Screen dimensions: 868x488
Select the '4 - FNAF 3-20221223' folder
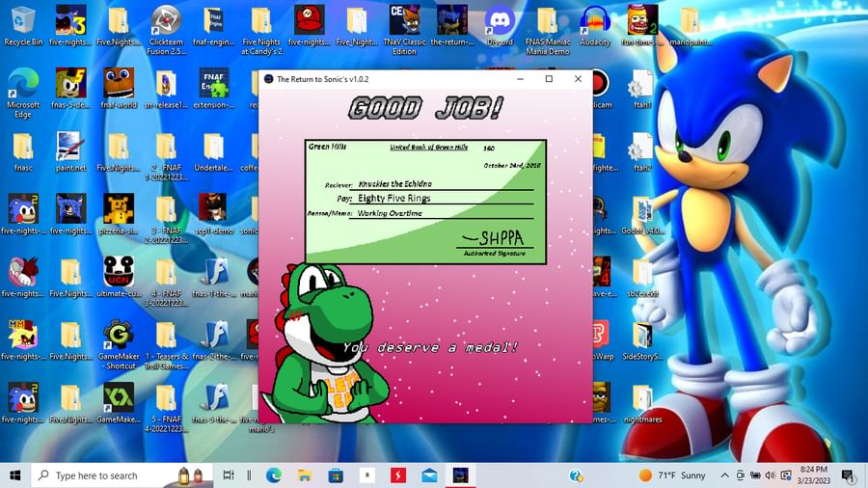(166, 283)
